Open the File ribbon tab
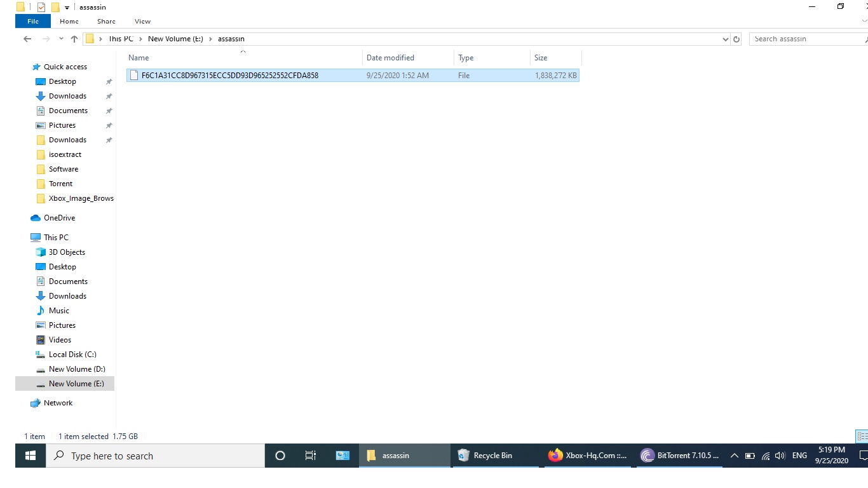Image resolution: width=868 pixels, height=488 pixels. pyautogui.click(x=33, y=21)
